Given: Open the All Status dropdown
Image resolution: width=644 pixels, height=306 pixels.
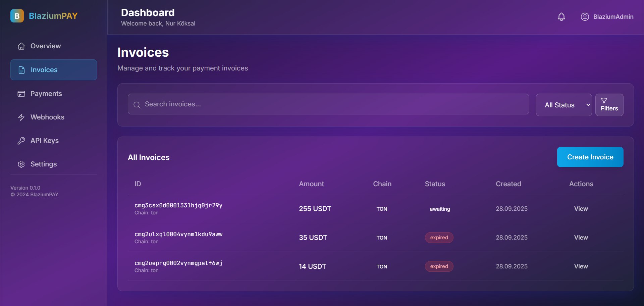Looking at the screenshot, I should [x=563, y=105].
